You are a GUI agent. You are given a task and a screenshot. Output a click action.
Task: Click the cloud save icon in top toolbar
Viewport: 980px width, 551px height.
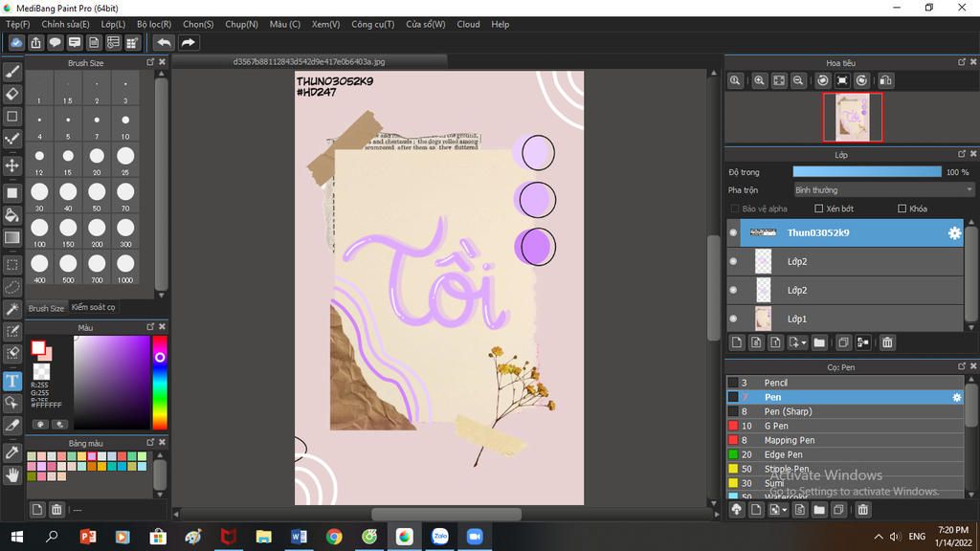pos(16,42)
